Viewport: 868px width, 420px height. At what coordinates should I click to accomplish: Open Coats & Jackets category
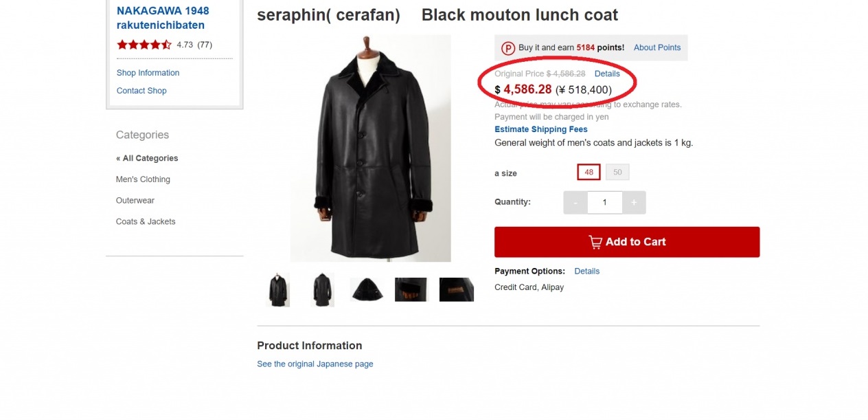(146, 221)
